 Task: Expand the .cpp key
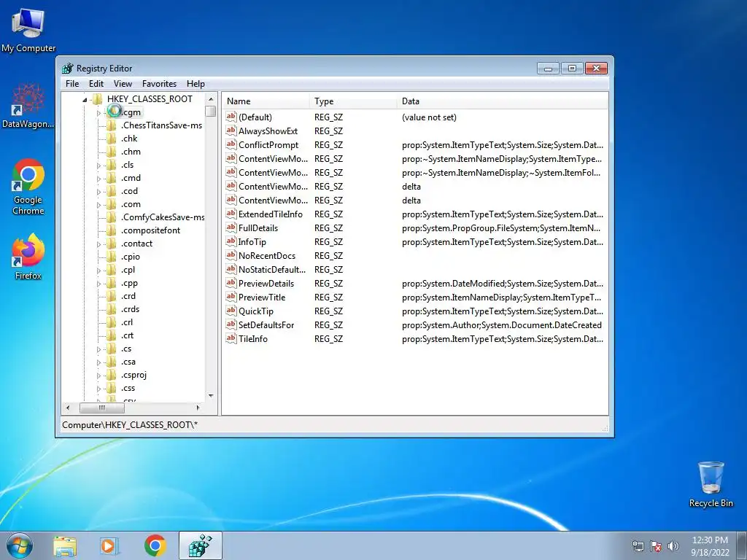click(x=98, y=284)
